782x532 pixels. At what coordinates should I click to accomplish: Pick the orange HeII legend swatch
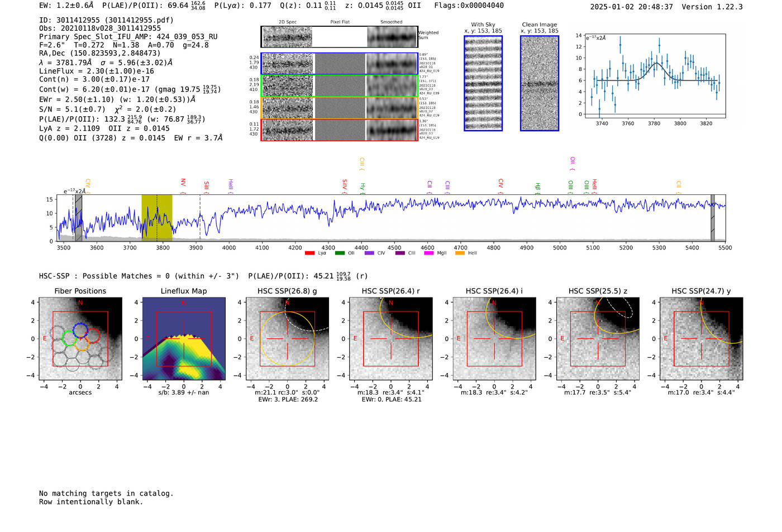tap(460, 253)
